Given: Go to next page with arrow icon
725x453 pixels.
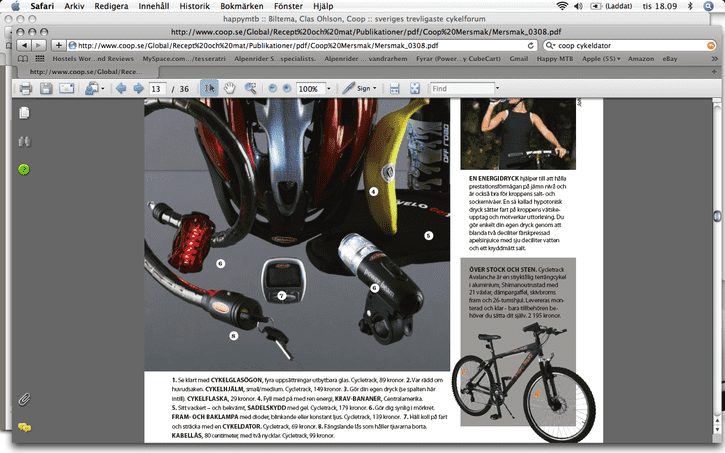Looking at the screenshot, I should tap(137, 89).
